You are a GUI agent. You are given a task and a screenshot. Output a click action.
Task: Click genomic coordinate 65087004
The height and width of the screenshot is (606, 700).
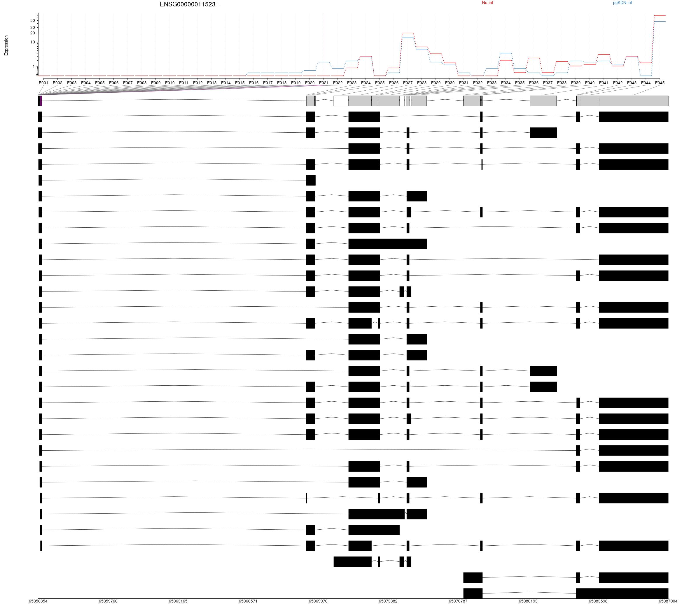tap(668, 601)
